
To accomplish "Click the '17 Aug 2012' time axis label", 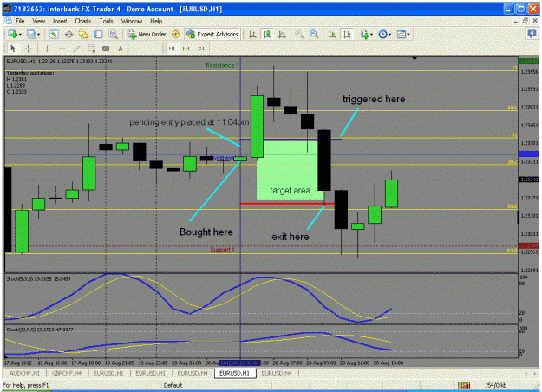I will (17, 363).
